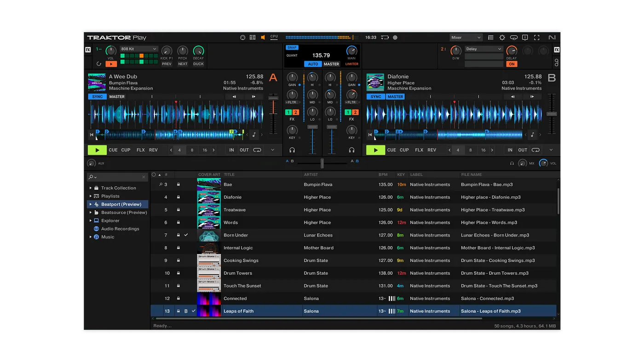Viewport: 644px width, 362px height.
Task: Click the metronome tick speaker icon
Action: coord(263,38)
